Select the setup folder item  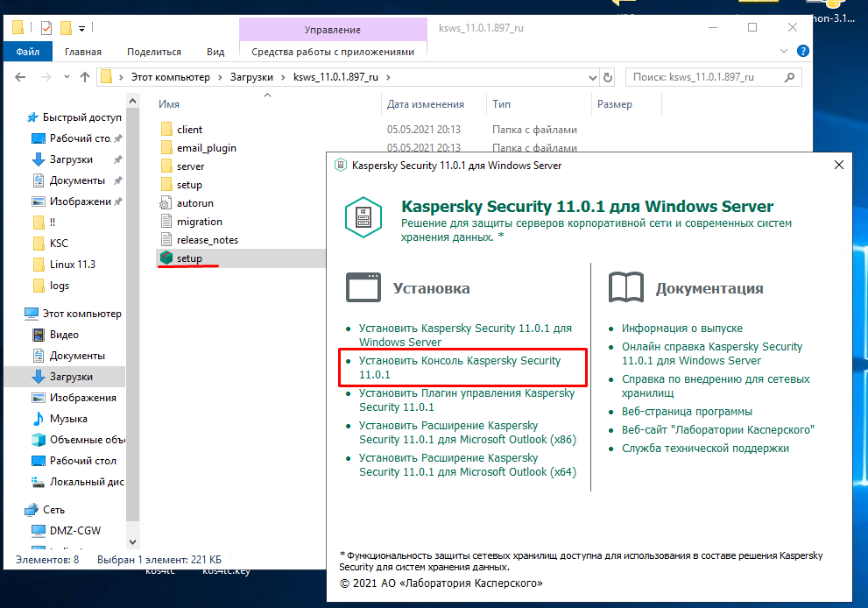pos(189,185)
